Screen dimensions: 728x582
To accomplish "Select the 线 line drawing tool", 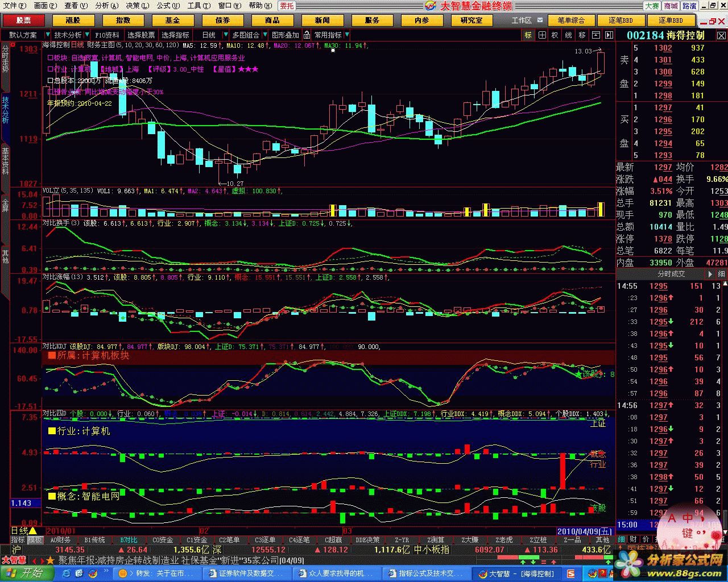I will click(x=568, y=35).
